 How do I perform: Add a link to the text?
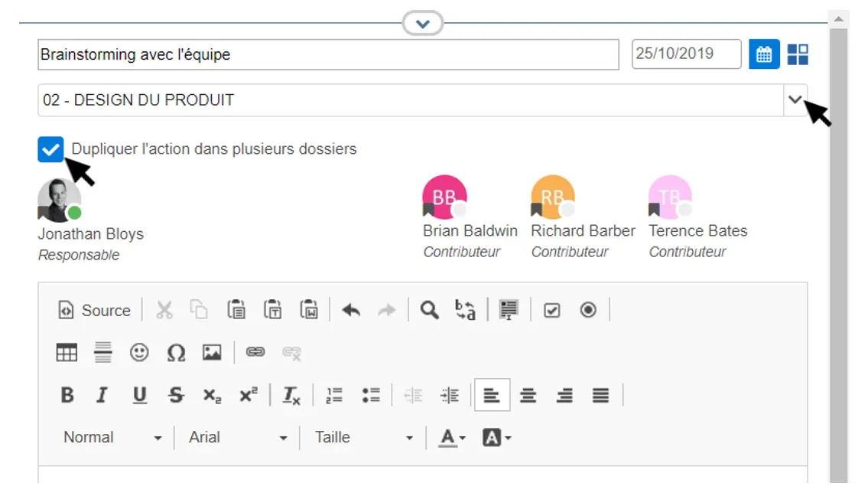(x=255, y=353)
